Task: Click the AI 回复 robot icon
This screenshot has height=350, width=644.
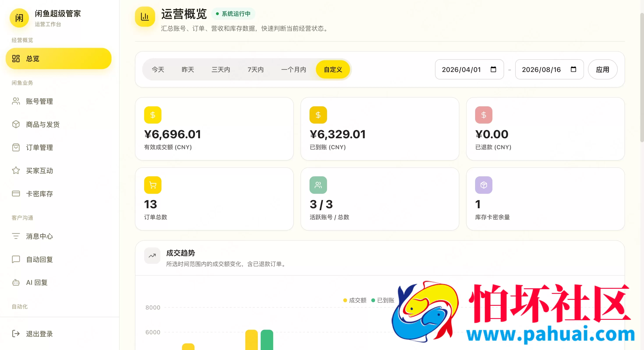Action: click(x=16, y=282)
